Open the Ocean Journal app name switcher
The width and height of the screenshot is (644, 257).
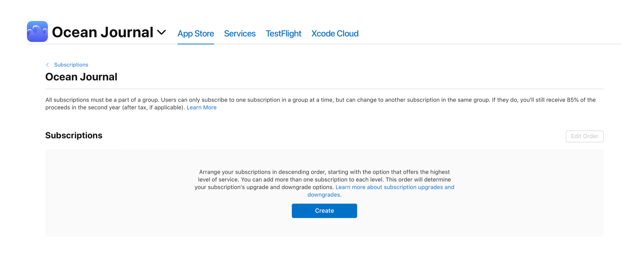[103, 32]
